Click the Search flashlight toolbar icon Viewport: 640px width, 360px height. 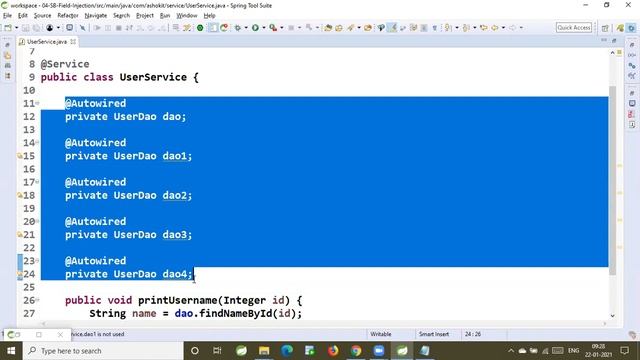pos(351,28)
